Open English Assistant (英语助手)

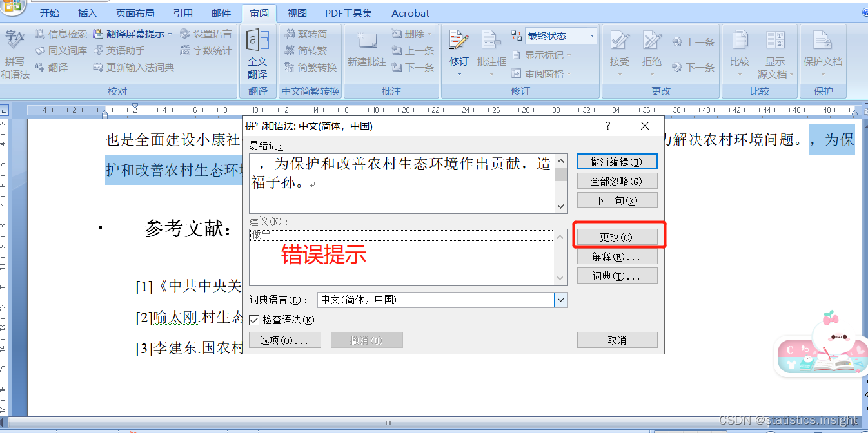pyautogui.click(x=119, y=50)
